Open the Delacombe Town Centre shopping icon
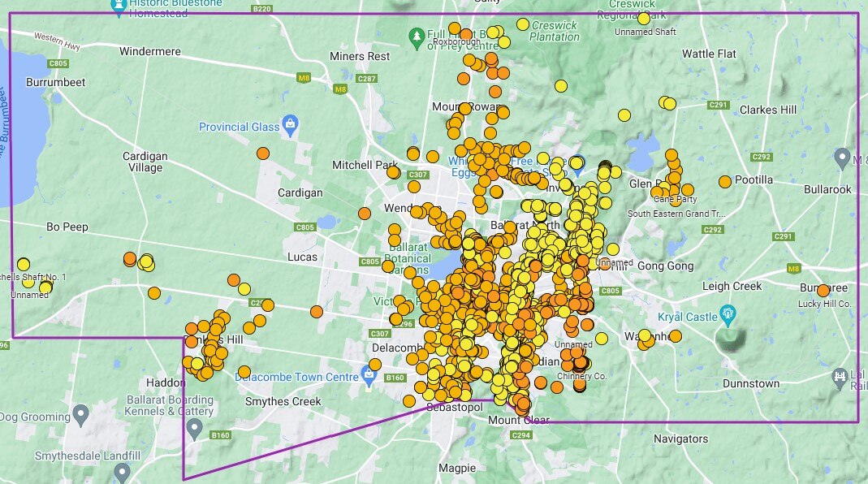 [x=369, y=376]
